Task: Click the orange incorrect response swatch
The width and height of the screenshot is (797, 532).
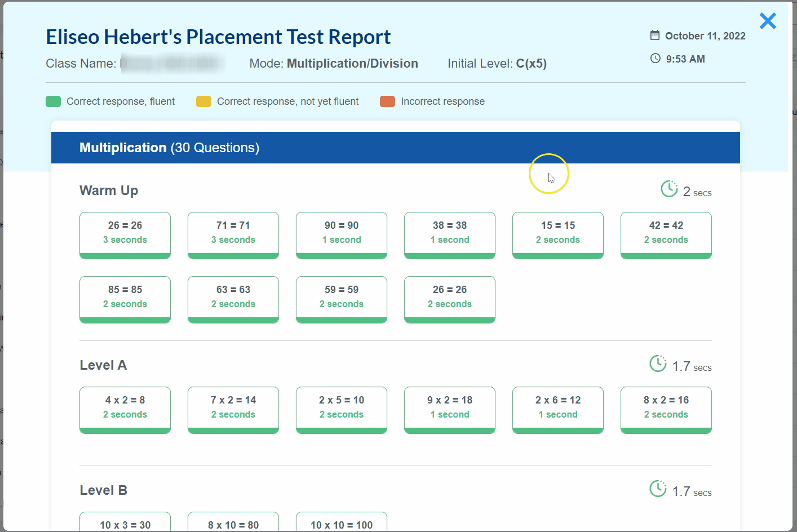Action: (387, 101)
